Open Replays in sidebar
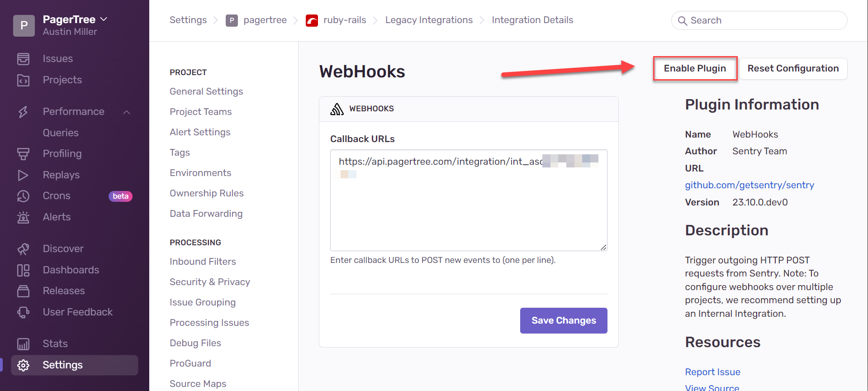 (61, 175)
